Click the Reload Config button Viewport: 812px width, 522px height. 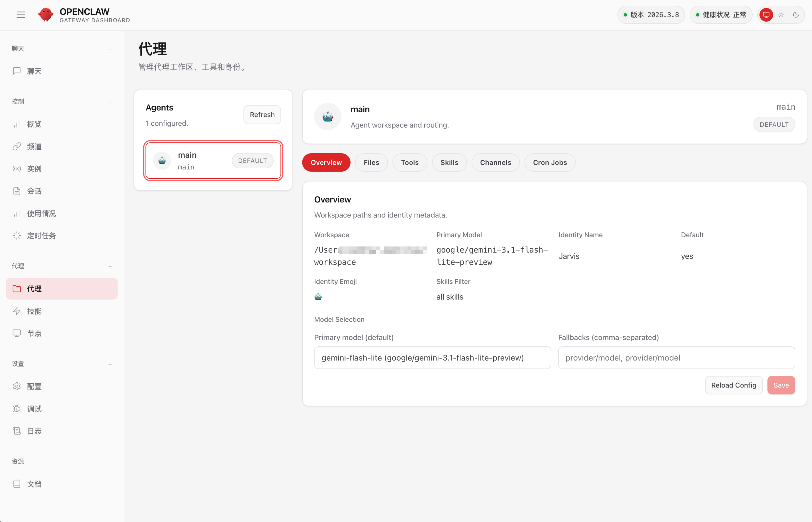pyautogui.click(x=733, y=385)
